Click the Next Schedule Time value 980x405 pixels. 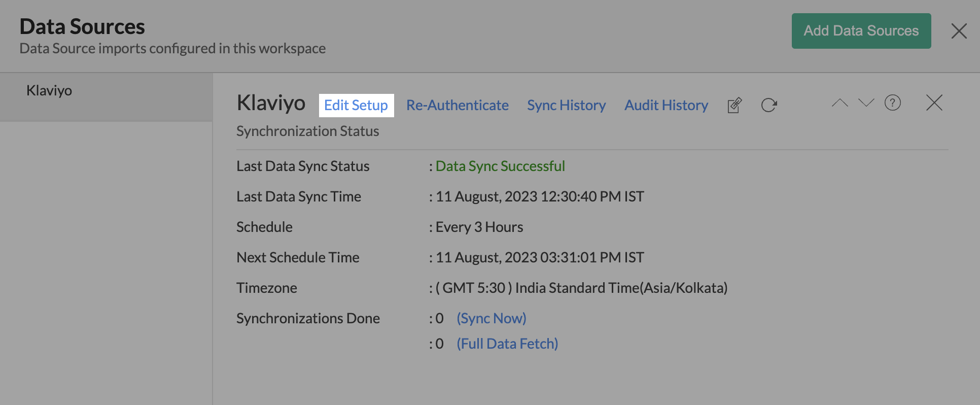point(539,257)
